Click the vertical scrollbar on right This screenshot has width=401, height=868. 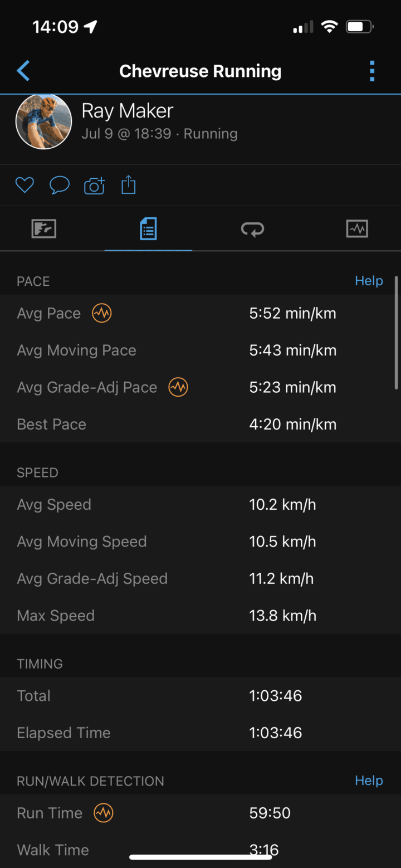396,332
